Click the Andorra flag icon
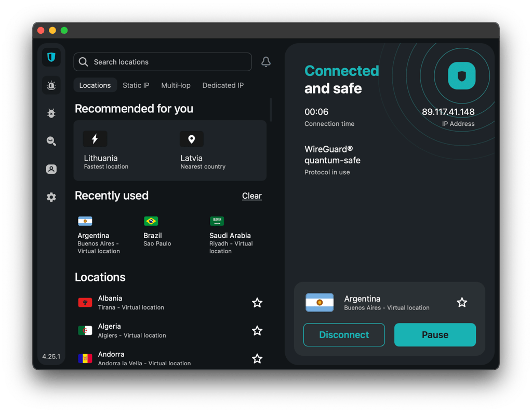This screenshot has width=532, height=413. tap(85, 358)
